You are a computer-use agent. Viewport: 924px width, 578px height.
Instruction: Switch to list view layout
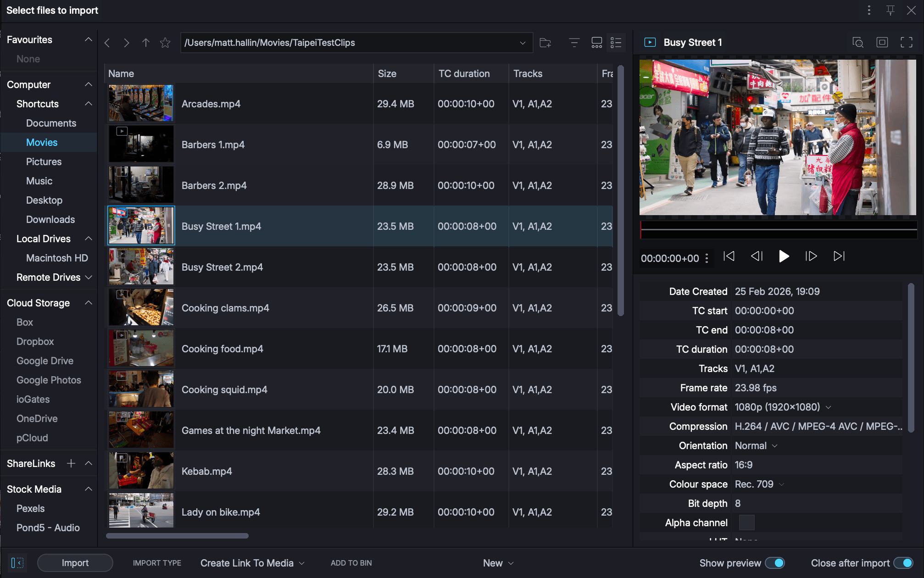[x=616, y=43]
